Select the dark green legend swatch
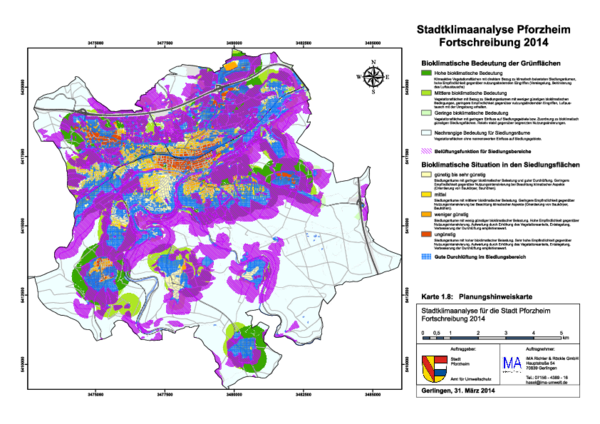Image resolution: width=600 pixels, height=424 pixels. click(426, 72)
